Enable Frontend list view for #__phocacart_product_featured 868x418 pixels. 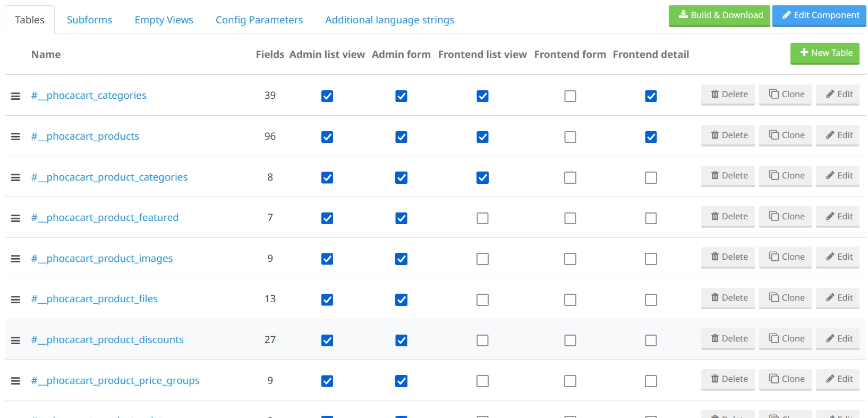point(482,218)
